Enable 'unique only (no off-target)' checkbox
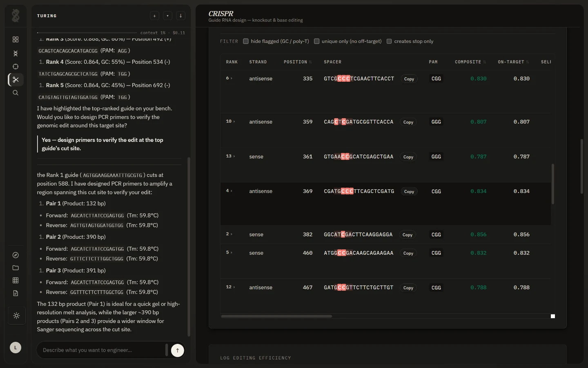 coord(316,41)
